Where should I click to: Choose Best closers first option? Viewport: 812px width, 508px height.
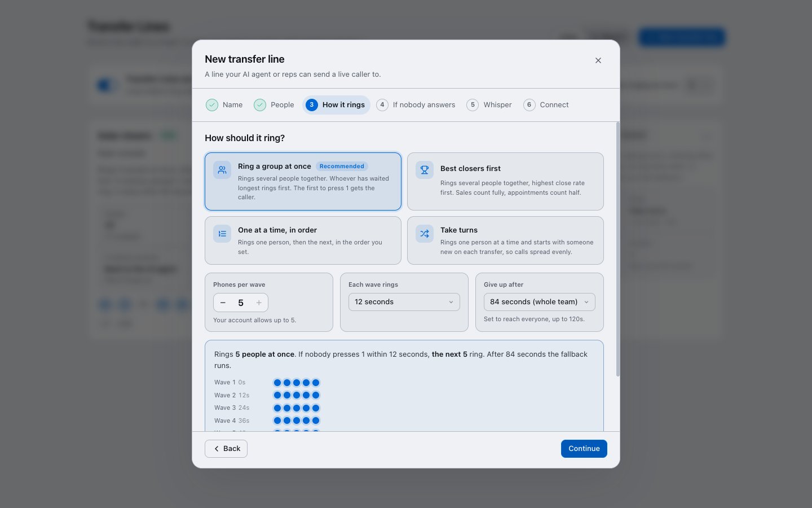[x=505, y=181]
